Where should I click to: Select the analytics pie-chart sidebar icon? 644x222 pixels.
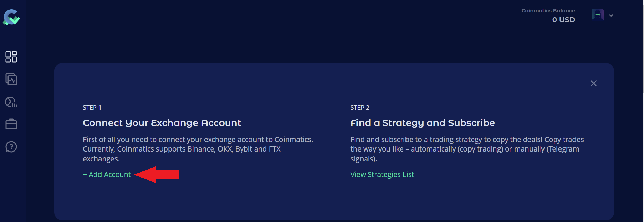[11, 102]
